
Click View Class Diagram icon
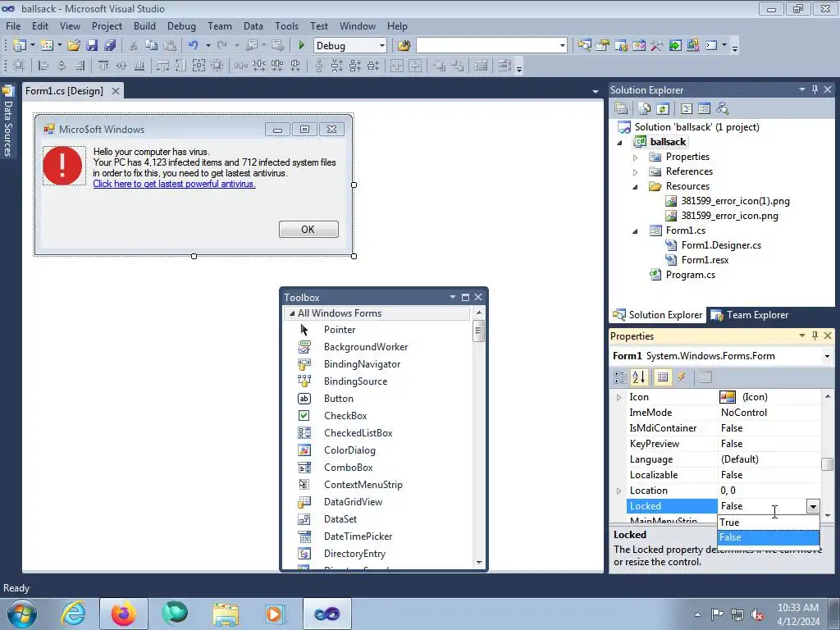coord(723,109)
